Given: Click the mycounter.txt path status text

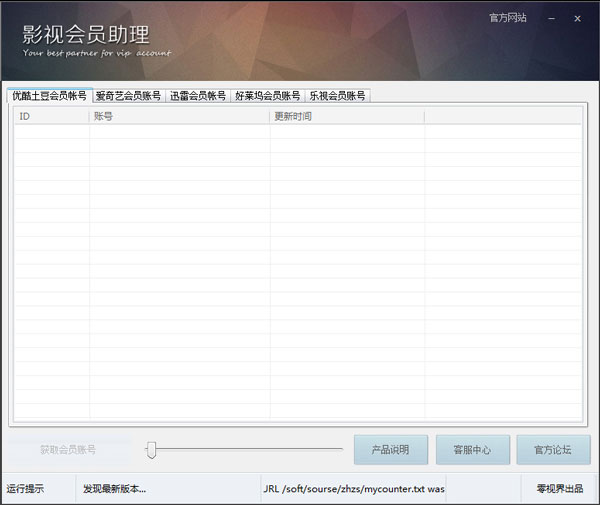Looking at the screenshot, I should (354, 489).
